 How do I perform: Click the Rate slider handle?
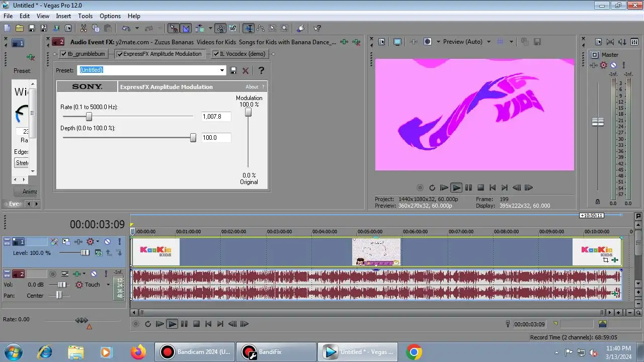click(89, 116)
